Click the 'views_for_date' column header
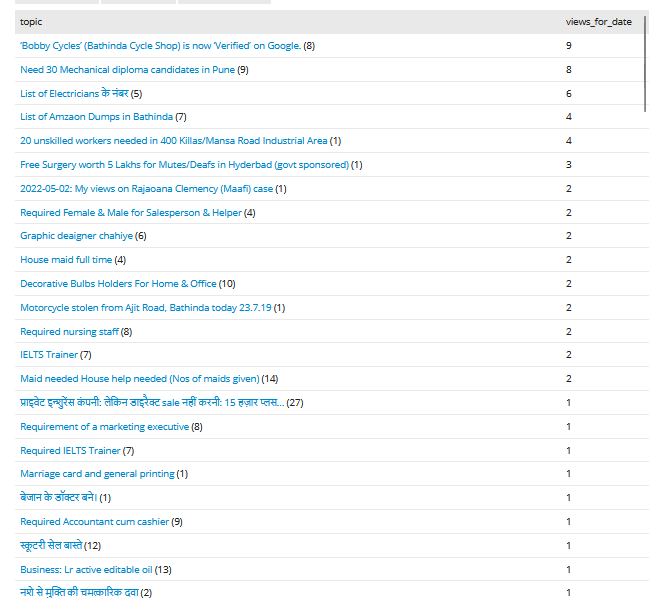Screen dimensions: 658x611 [x=598, y=22]
